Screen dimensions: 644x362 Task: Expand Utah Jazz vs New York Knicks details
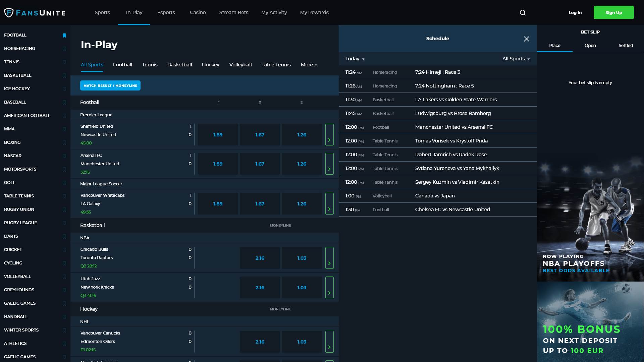point(329,287)
